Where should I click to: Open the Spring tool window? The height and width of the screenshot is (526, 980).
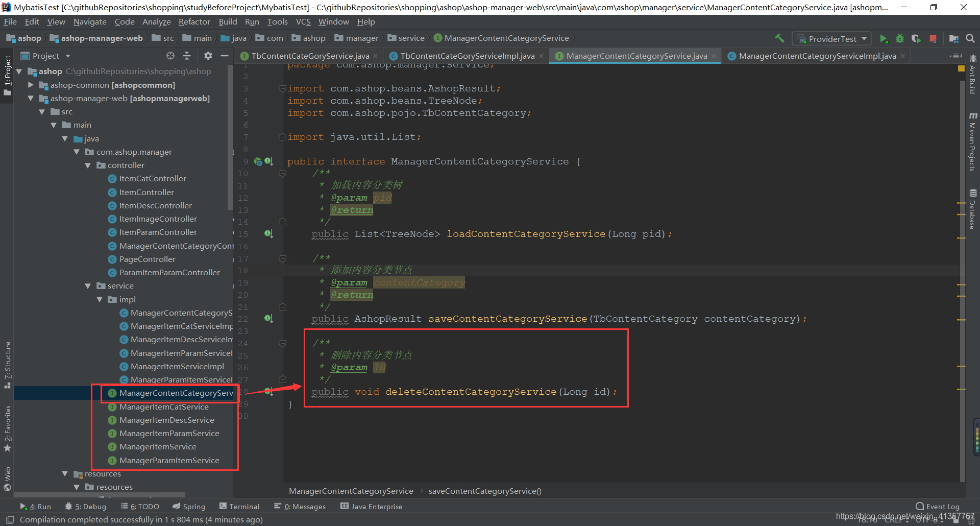click(189, 507)
